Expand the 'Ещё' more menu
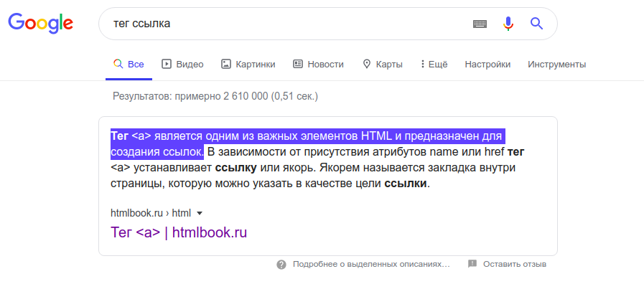The image size is (644, 284). [434, 65]
